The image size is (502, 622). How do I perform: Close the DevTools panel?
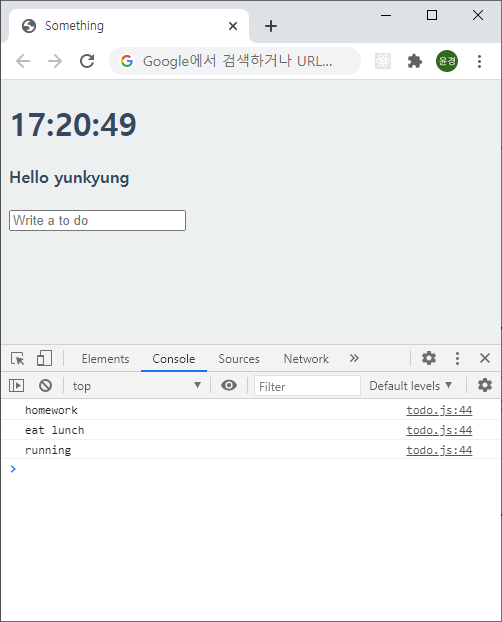[485, 358]
